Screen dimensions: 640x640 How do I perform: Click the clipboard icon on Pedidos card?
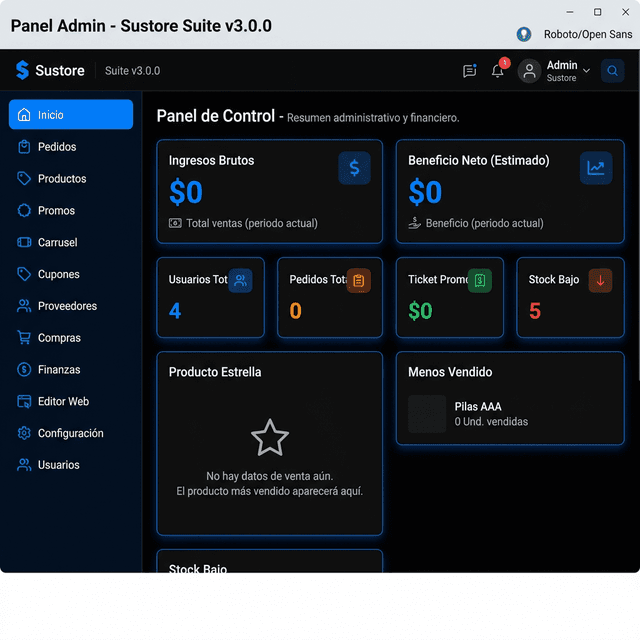coord(359,280)
